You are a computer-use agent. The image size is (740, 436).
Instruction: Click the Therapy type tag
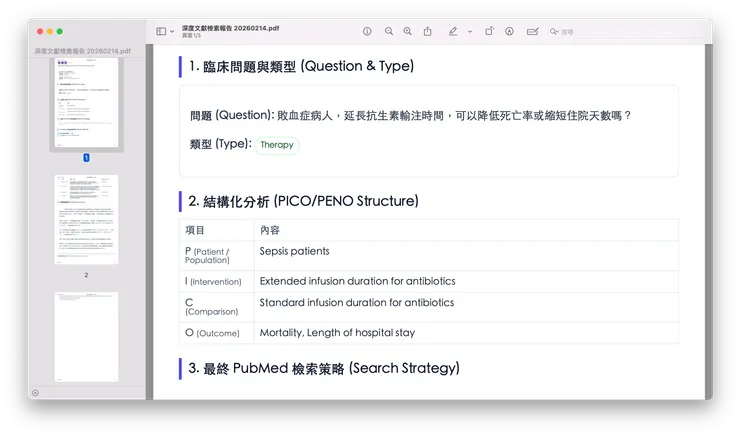point(277,145)
